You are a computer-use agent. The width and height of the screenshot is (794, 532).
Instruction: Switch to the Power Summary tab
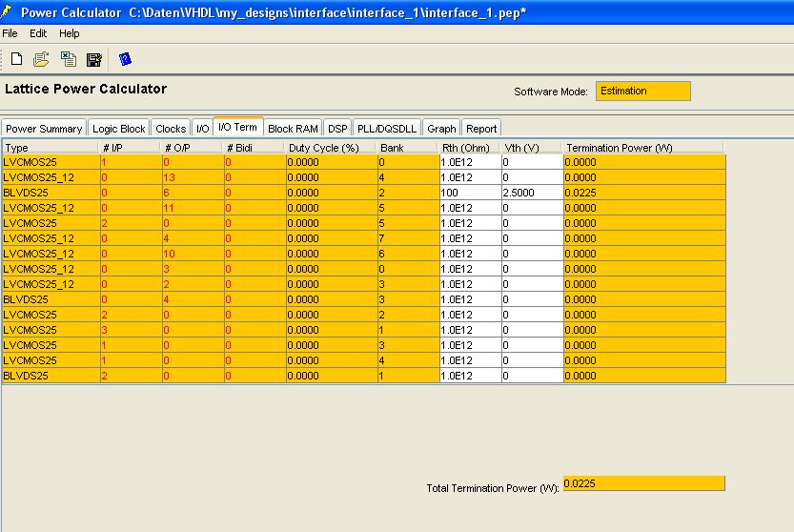click(x=44, y=129)
